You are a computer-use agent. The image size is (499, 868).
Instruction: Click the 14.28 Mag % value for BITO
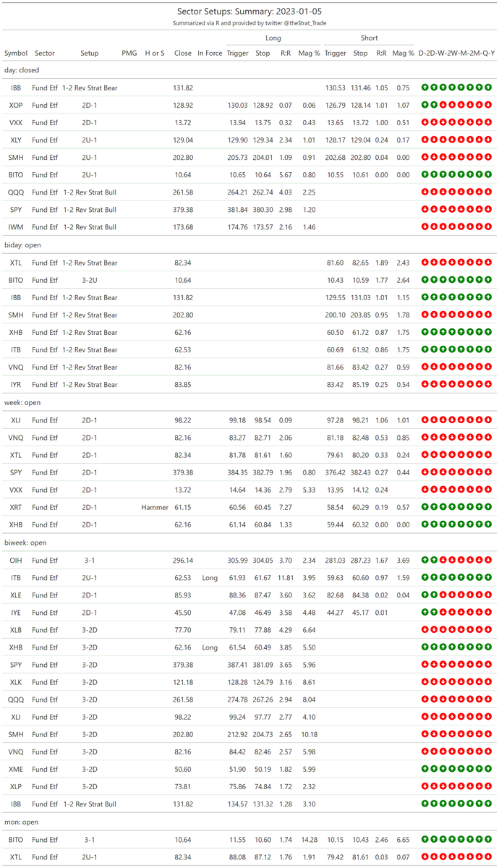tap(309, 839)
